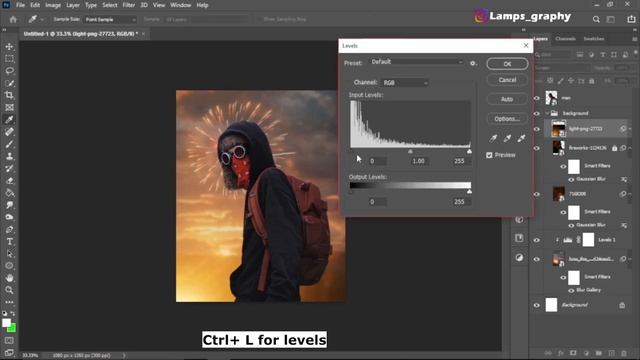
Task: Expand light-png-27723 layer effects arrow
Action: [630, 129]
